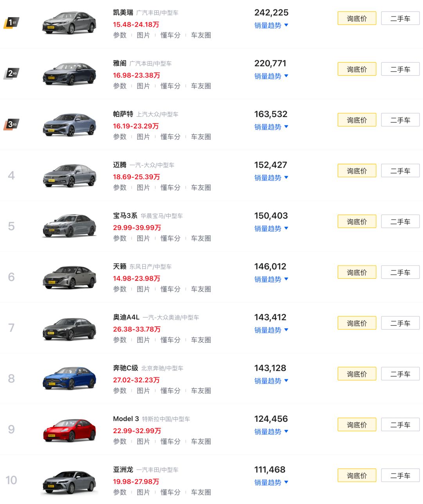The image size is (423, 504).
Task: Click the 3rd place rank badge
Action: (x=11, y=124)
